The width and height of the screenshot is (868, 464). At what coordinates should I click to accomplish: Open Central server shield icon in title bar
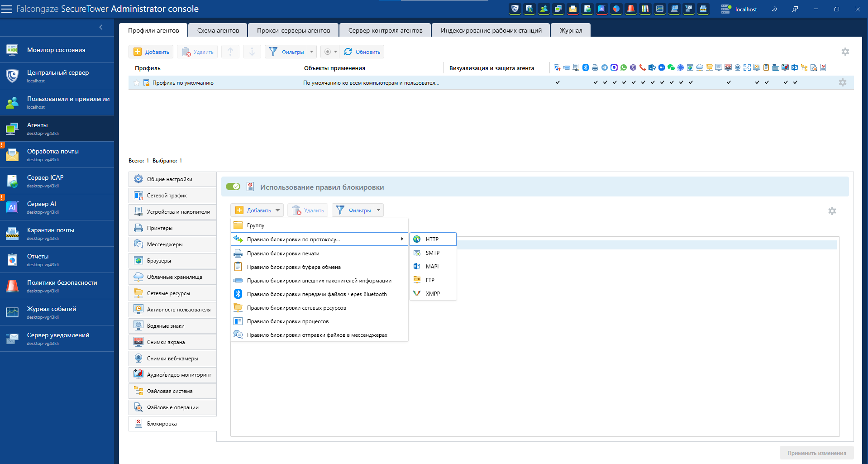click(x=515, y=9)
